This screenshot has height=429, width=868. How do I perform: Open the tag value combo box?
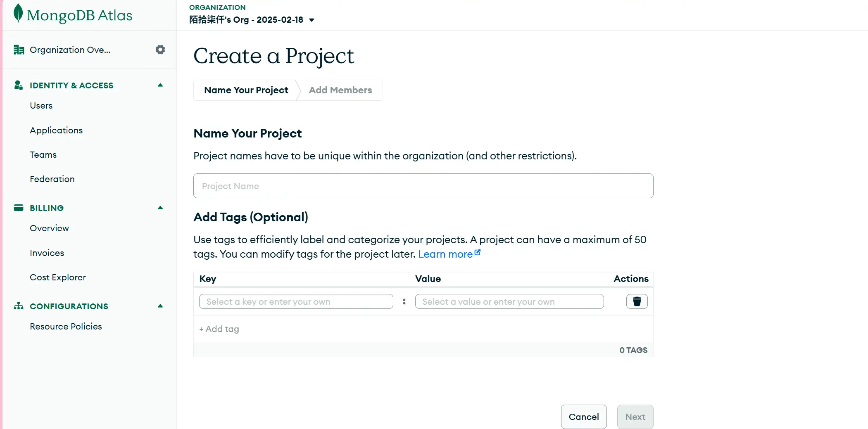(x=509, y=301)
